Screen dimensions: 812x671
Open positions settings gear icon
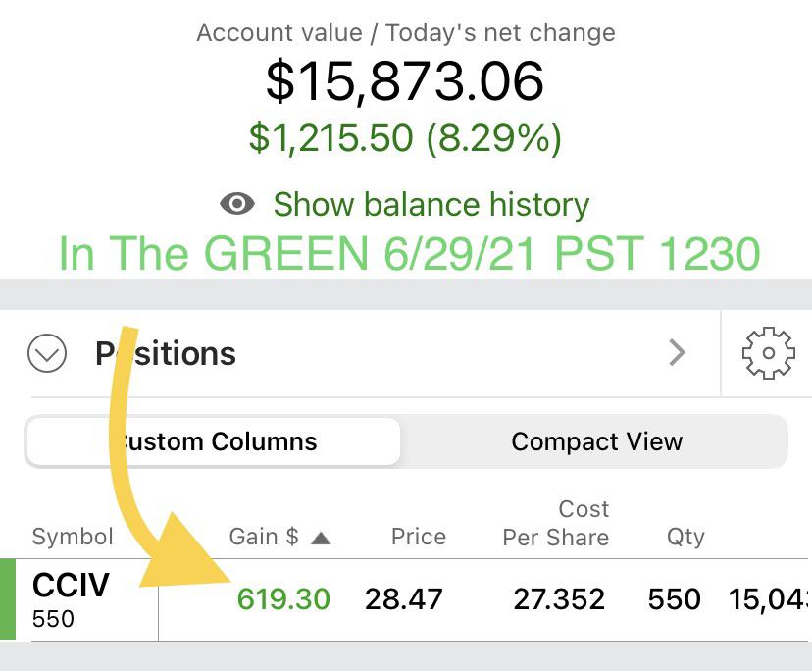[x=768, y=353]
